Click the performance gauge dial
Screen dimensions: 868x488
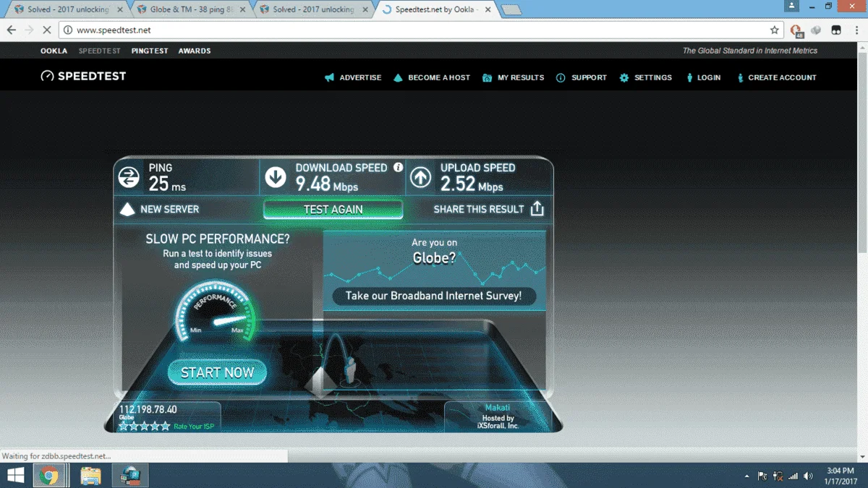point(215,313)
